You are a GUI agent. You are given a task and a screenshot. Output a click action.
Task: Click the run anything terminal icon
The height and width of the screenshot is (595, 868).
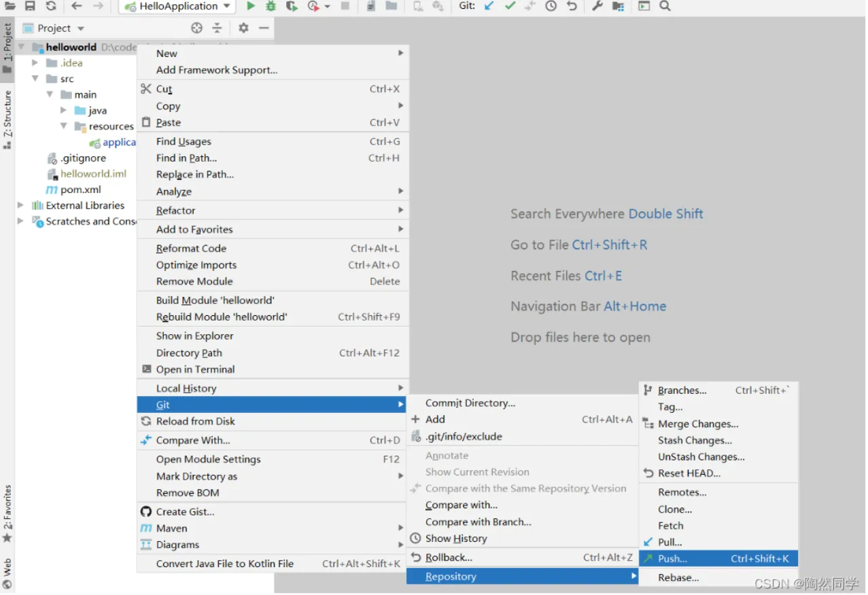[644, 6]
